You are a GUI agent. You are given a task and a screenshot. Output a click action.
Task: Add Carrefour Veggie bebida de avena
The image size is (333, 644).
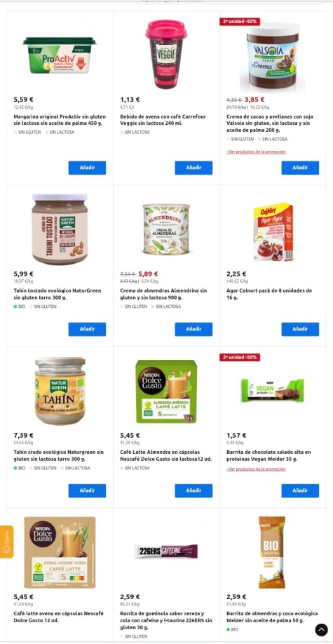(193, 168)
